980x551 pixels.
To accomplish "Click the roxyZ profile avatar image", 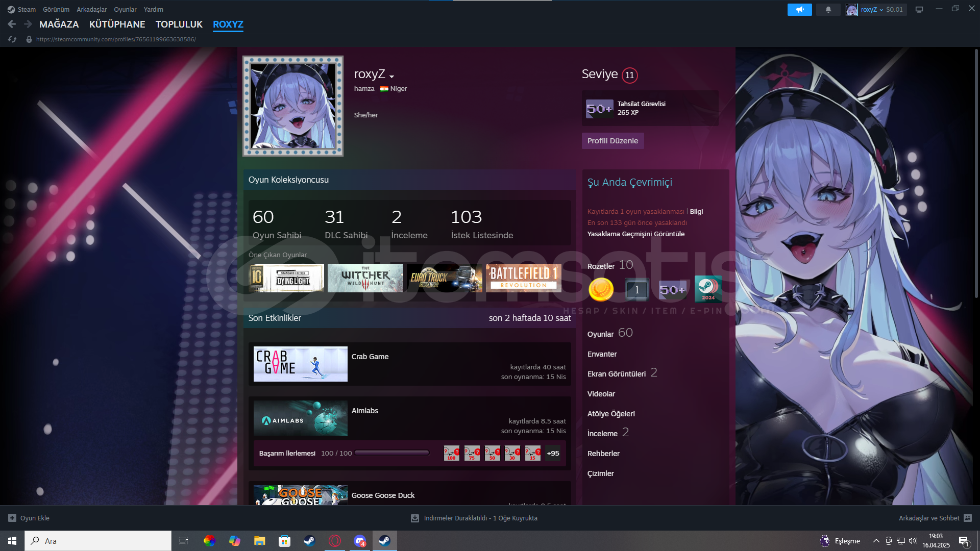I will (x=293, y=106).
